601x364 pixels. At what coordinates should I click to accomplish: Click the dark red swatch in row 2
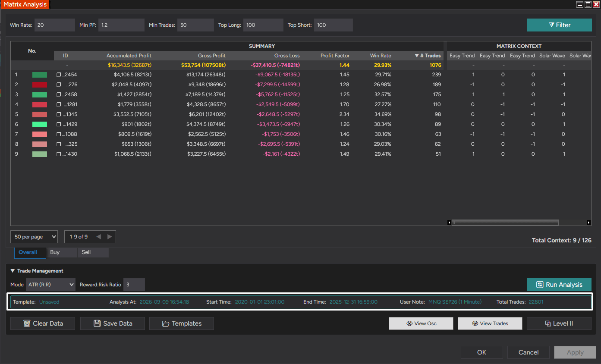[x=40, y=85]
